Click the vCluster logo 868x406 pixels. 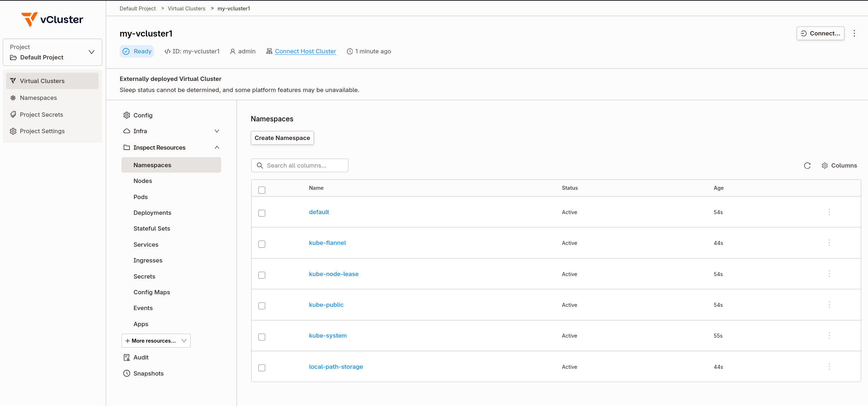(52, 19)
